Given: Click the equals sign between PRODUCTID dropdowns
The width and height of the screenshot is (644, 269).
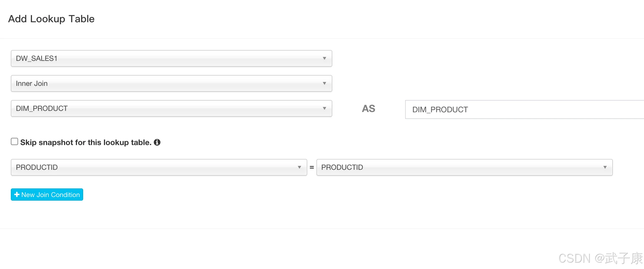Looking at the screenshot, I should pos(312,167).
